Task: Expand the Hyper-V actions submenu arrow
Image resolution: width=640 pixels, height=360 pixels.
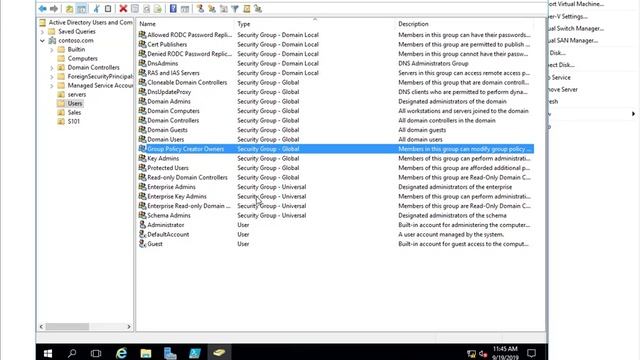Action: 633,114
